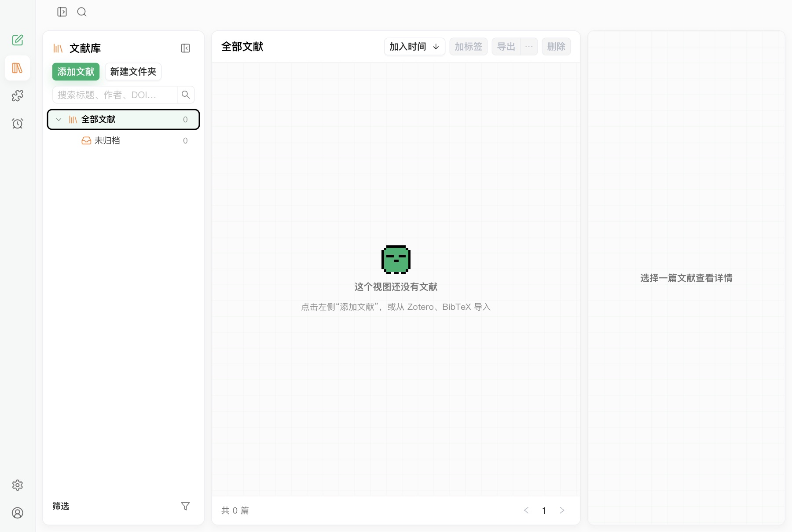Open the puzzle-piece plugins icon
Screen dimensions: 792x532
18,95
